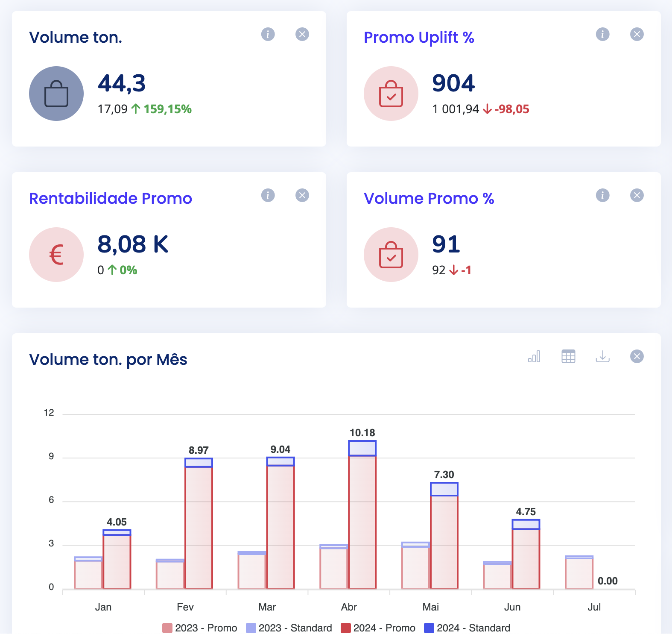
Task: Open the Volume Promo % title link
Action: [x=429, y=198]
